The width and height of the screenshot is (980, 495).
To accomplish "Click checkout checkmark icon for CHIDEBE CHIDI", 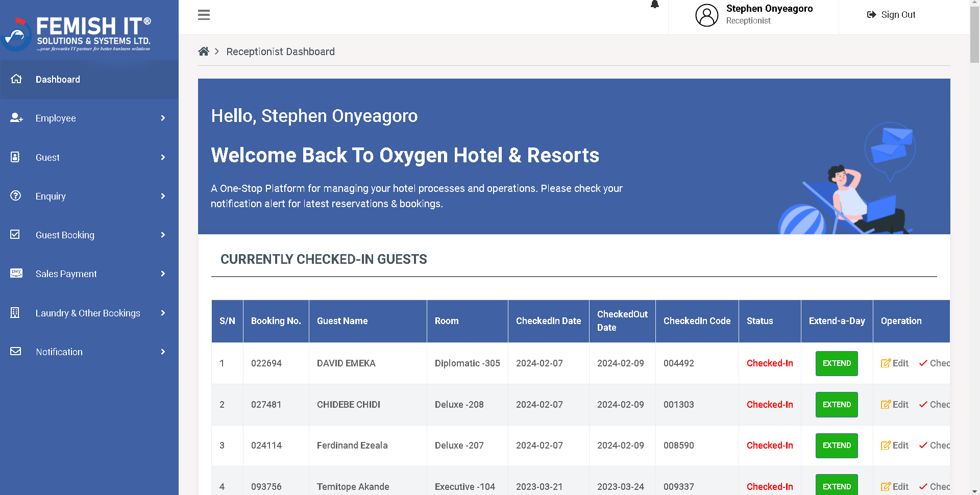I will (923, 405).
